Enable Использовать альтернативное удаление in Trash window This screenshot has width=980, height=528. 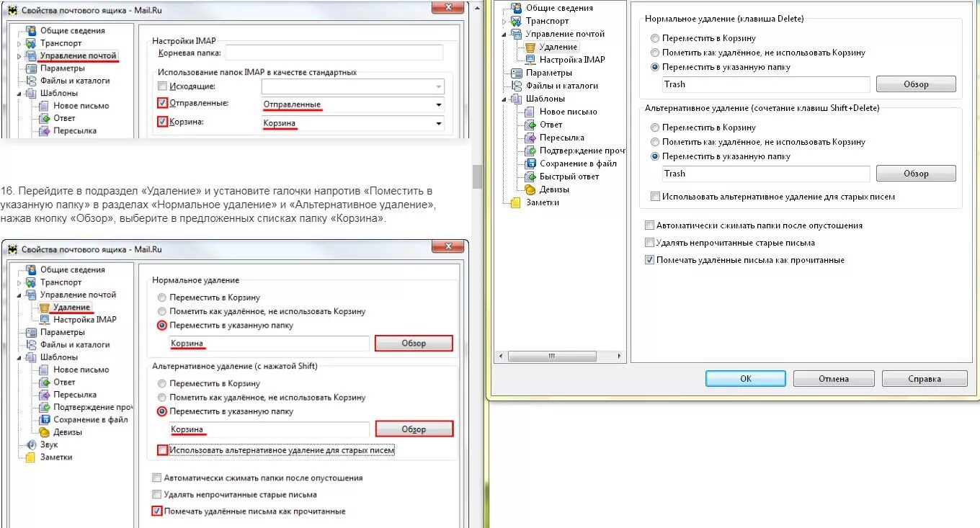coord(655,197)
